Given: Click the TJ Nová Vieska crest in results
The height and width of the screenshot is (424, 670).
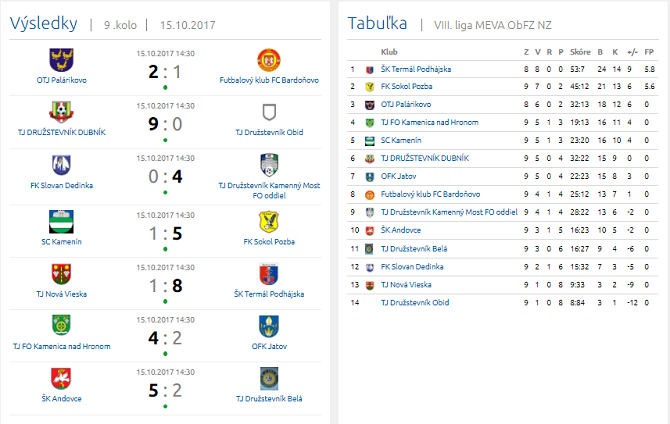Looking at the screenshot, I should pos(61,273).
